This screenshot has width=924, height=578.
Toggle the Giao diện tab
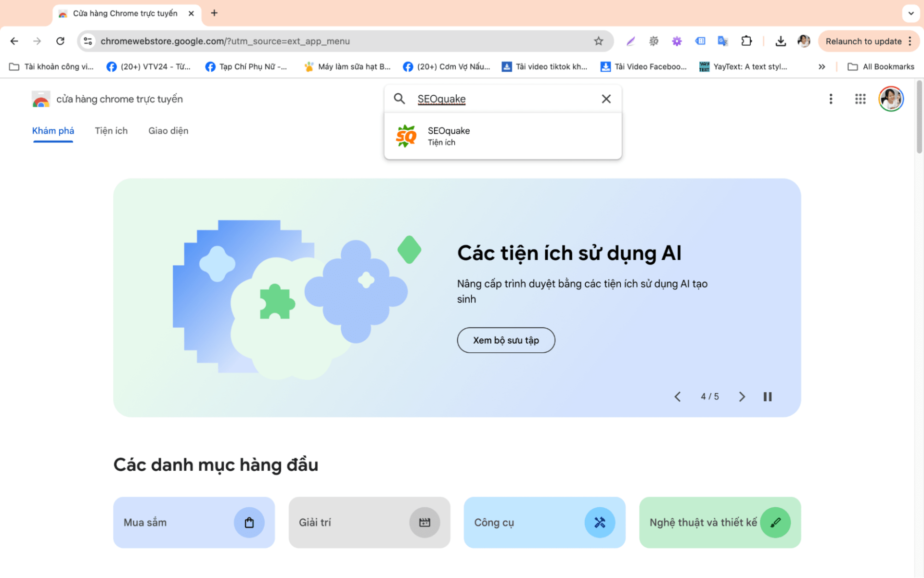tap(168, 130)
